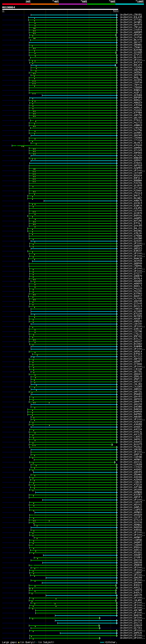Click hit label UniRef100_C6LXB3
This screenshot has width=146, height=644.
[131, 384]
